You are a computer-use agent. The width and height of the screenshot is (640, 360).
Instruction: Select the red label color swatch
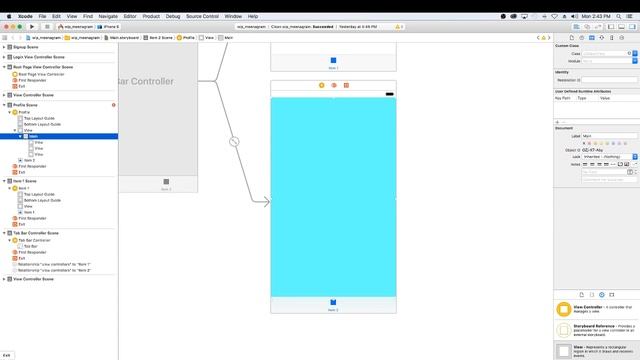pos(589,143)
